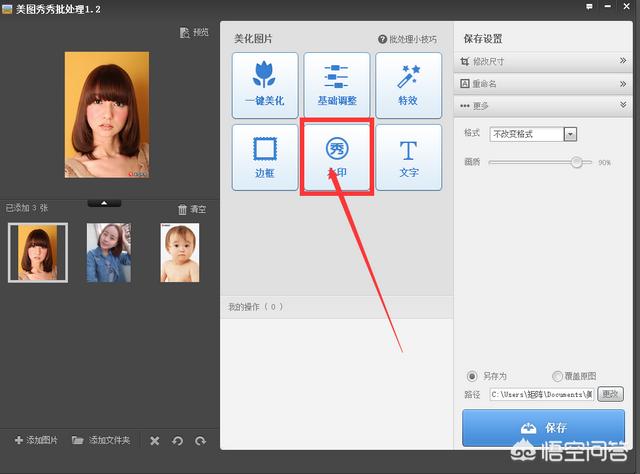The height and width of the screenshot is (474, 640).
Task: Remove selected image with the X icon
Action: (x=155, y=441)
